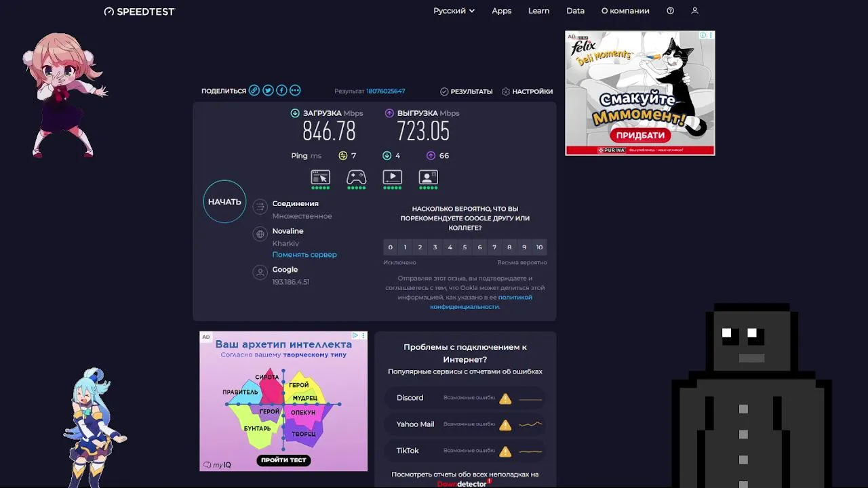The width and height of the screenshot is (868, 488).
Task: Select rating 4 in the survey
Action: pyautogui.click(x=450, y=247)
